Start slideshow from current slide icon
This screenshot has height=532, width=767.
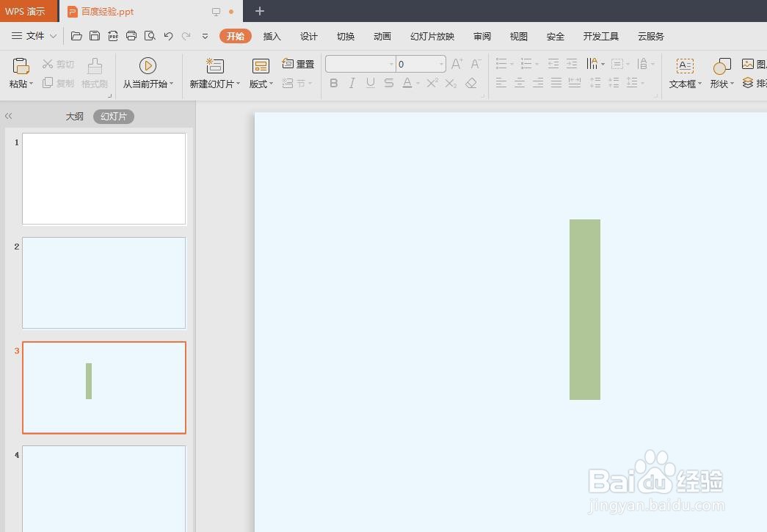click(148, 66)
